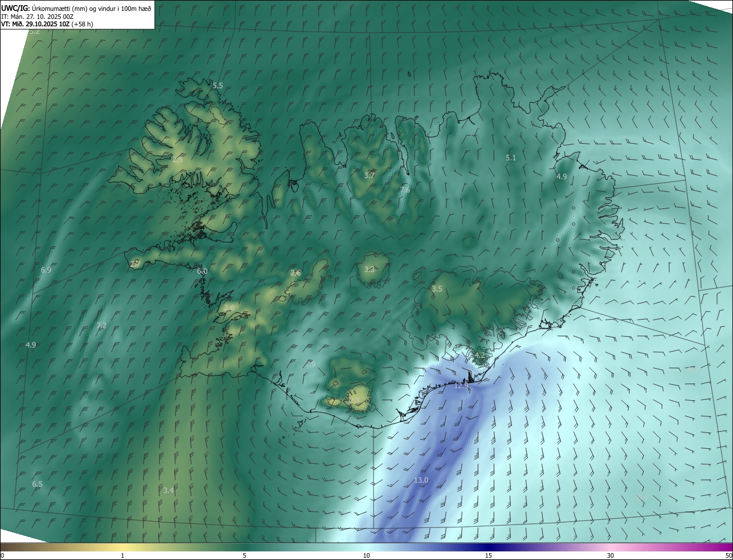Click the 3.7 precipitable water value
Image resolution: width=733 pixels, height=560 pixels.
click(369, 175)
